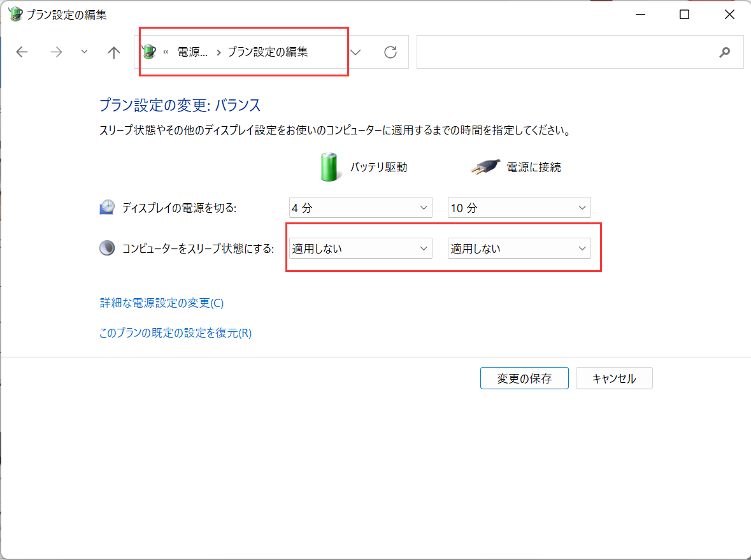This screenshot has height=560, width=751.
Task: Click inside the search input field
Action: click(573, 52)
